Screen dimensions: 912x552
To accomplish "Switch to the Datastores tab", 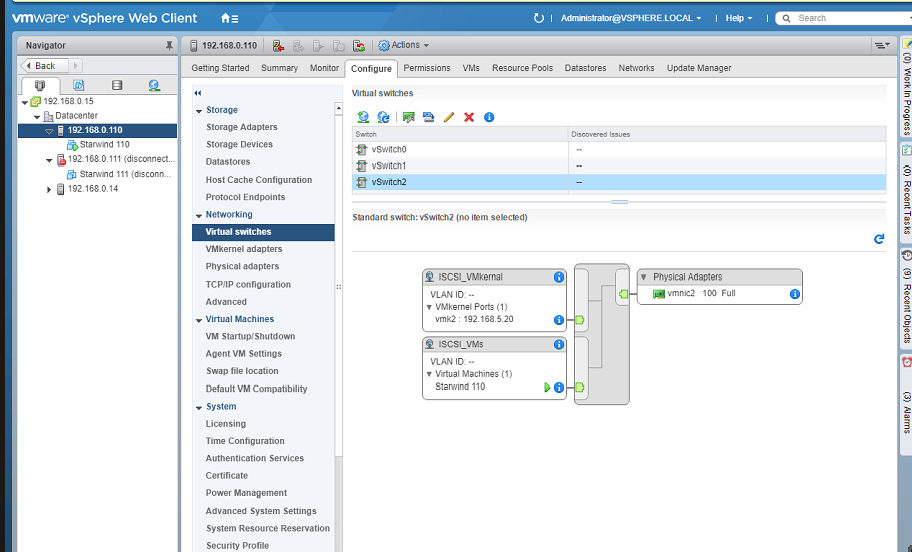I will click(x=585, y=68).
